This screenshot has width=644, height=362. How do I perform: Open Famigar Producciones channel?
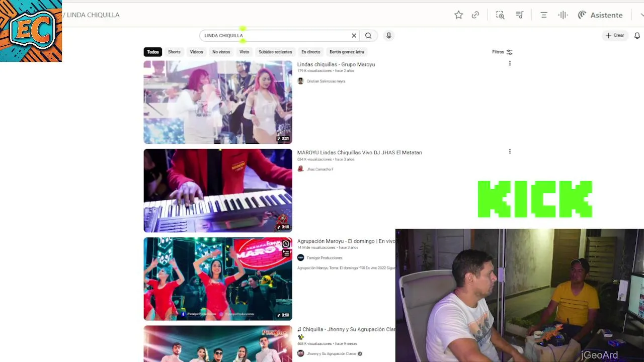325,258
